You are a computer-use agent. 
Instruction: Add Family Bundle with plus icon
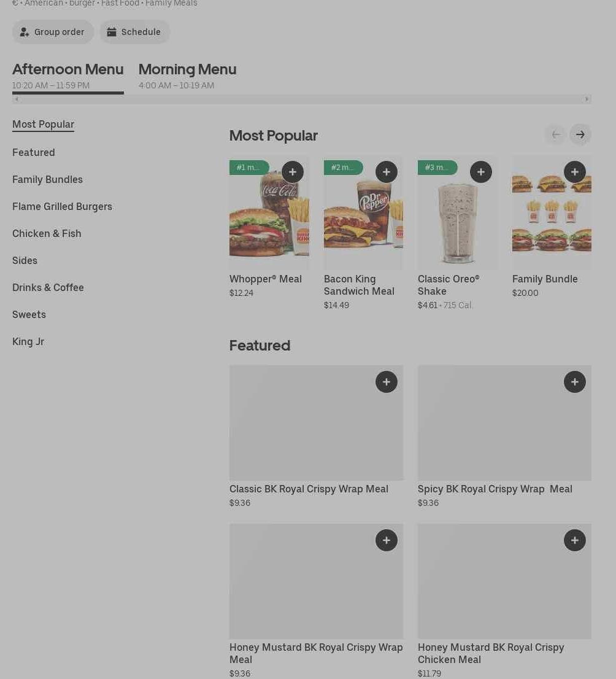[575, 172]
